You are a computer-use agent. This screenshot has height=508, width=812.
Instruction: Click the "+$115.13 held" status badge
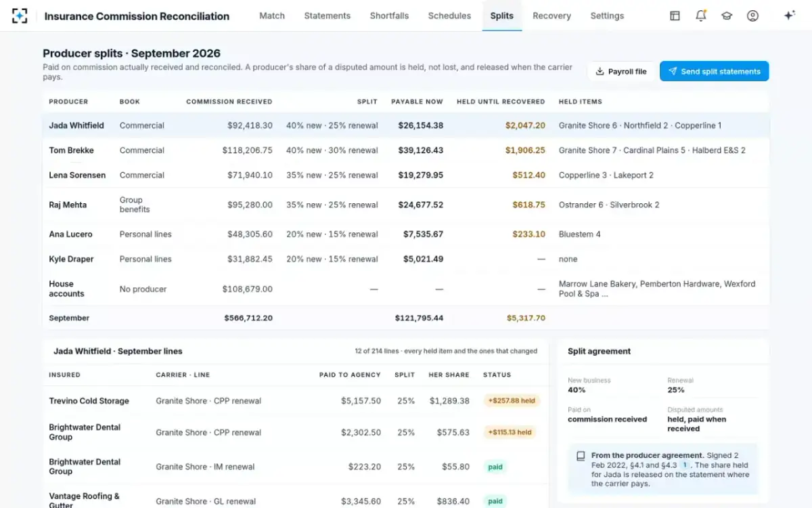510,432
